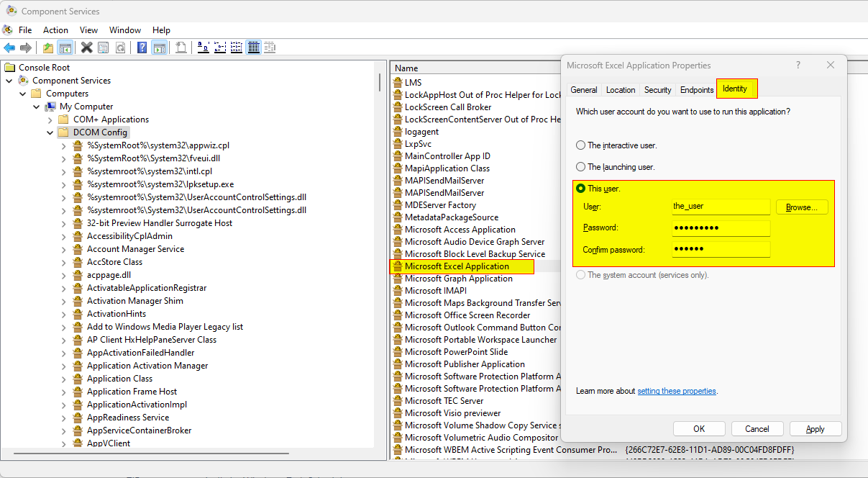Click the Back arrow in toolbar
This screenshot has width=868, height=478.
tap(9, 48)
